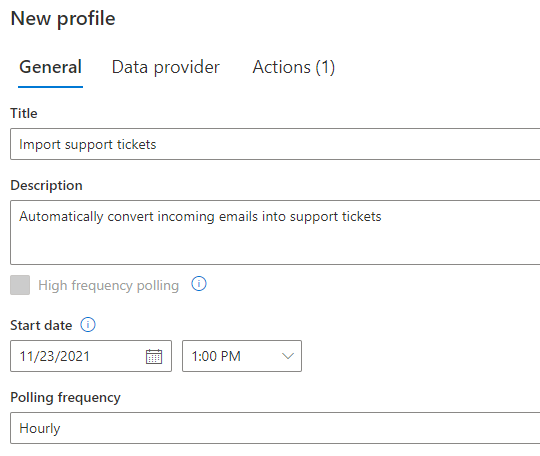Viewport: 540px width, 456px height.
Task: Switch to the Data provider tab
Action: click(x=166, y=67)
